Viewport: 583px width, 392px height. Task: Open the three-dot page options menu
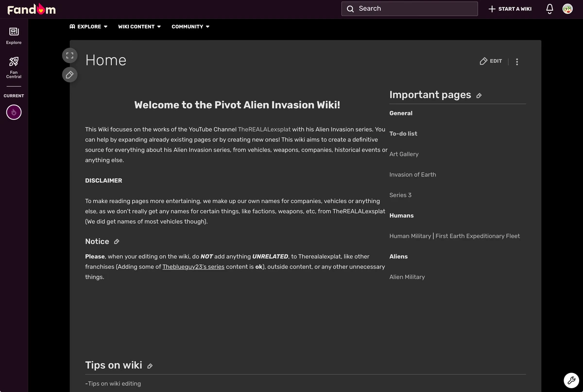click(516, 62)
